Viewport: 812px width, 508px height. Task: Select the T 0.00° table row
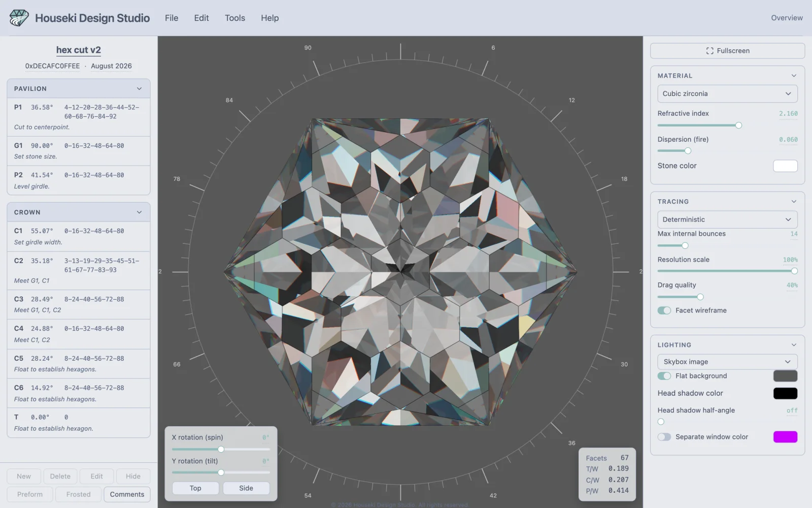click(x=79, y=422)
